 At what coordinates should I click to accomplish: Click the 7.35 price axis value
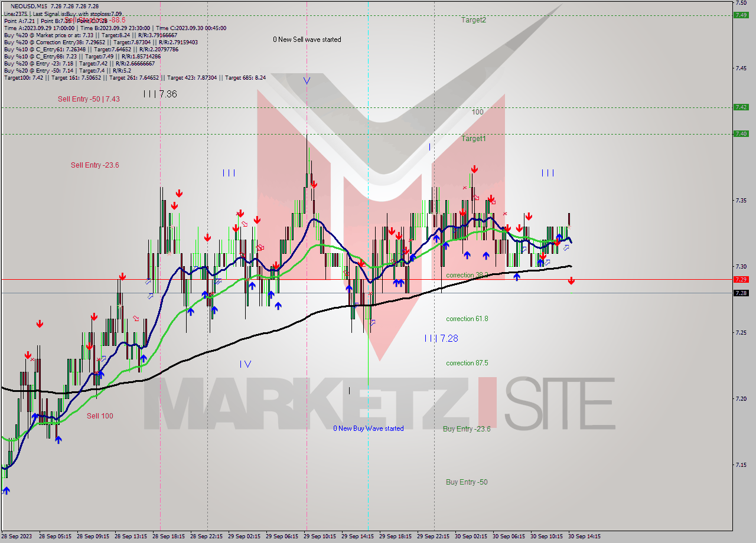click(741, 201)
